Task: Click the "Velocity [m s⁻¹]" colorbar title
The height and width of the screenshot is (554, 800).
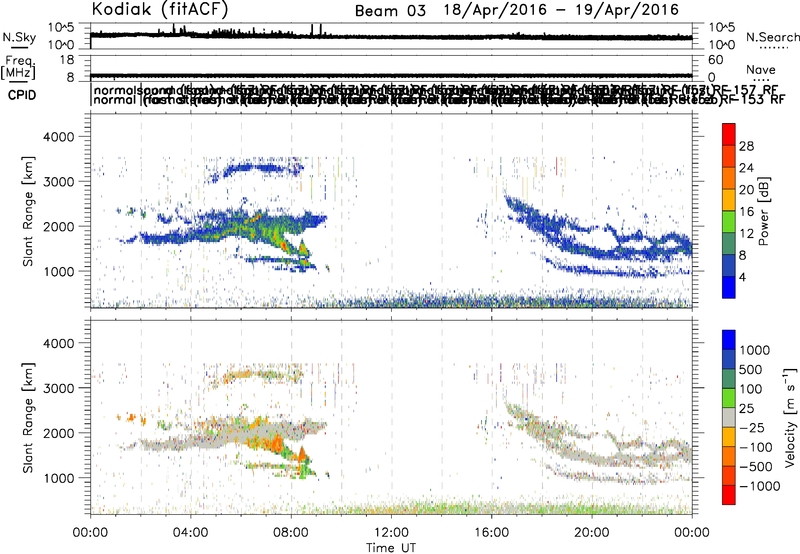Action: (790, 417)
